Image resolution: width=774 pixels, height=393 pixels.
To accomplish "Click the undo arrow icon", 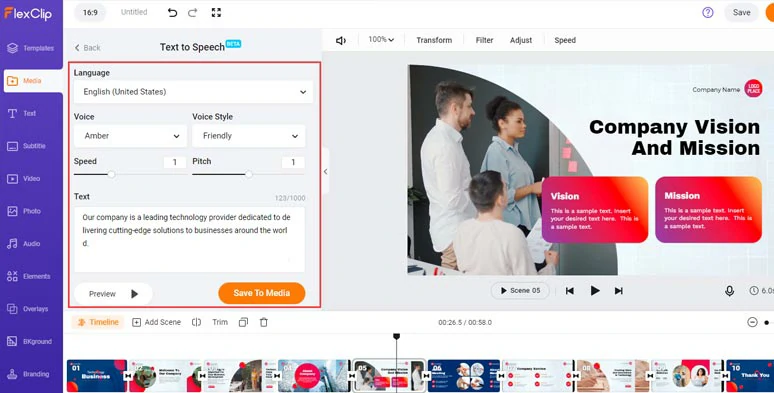I will [172, 13].
